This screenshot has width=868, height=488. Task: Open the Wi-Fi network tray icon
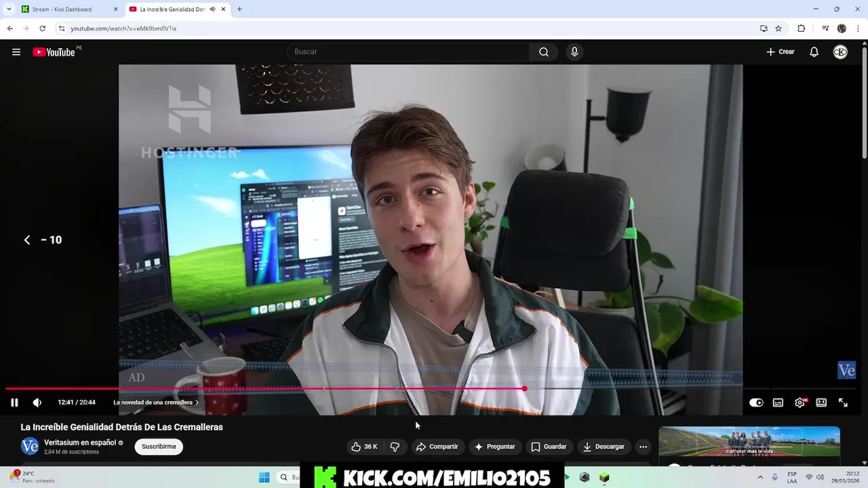coord(808,477)
